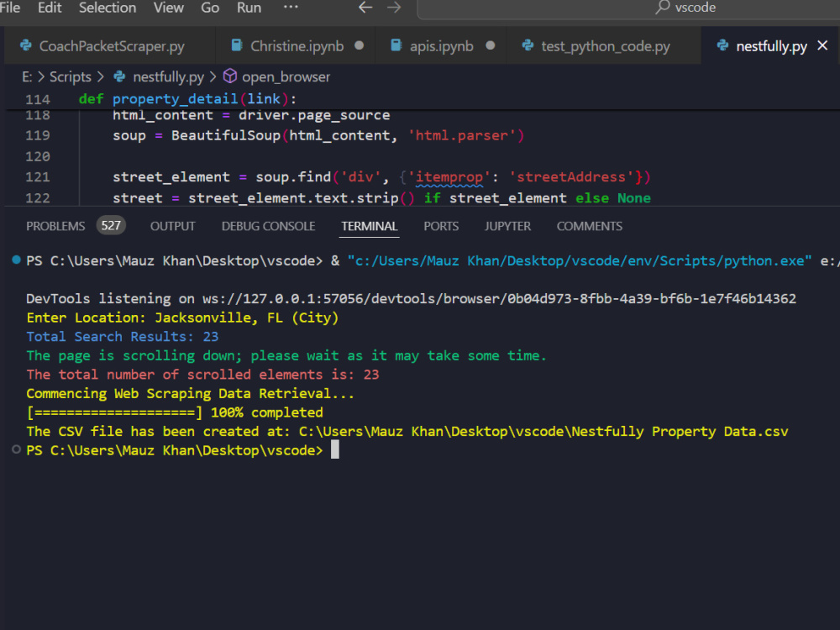Close the nestfully.py tab

click(822, 45)
